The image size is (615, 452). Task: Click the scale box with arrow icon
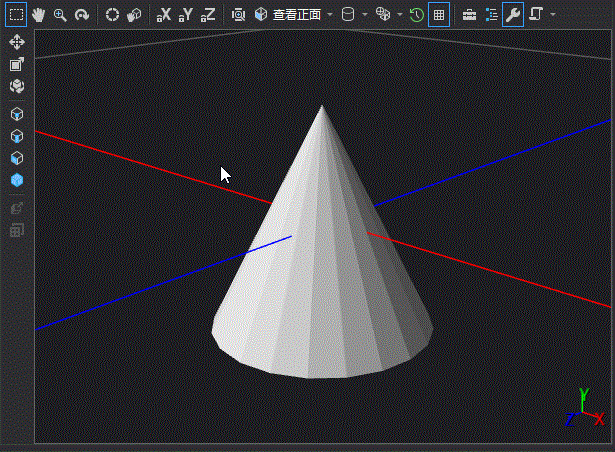click(x=17, y=64)
